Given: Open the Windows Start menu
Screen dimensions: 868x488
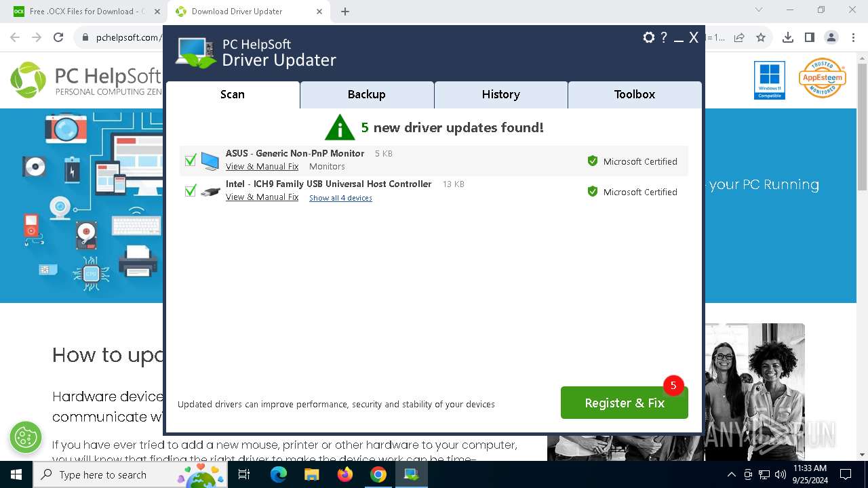Looking at the screenshot, I should coord(16,474).
